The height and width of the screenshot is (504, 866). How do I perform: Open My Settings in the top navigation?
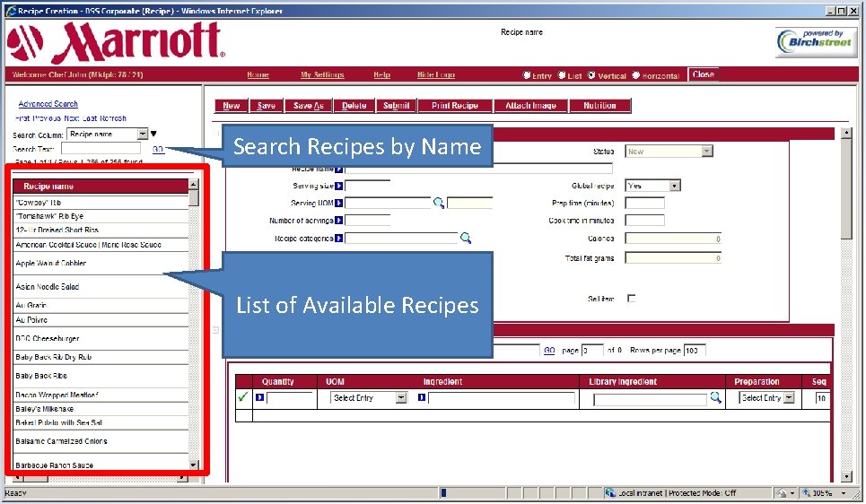point(322,75)
